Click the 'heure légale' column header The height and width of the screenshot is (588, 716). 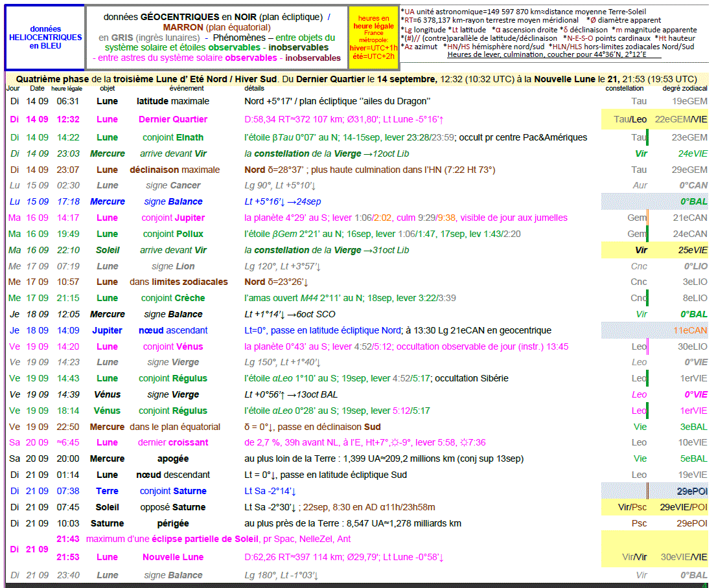click(x=67, y=88)
